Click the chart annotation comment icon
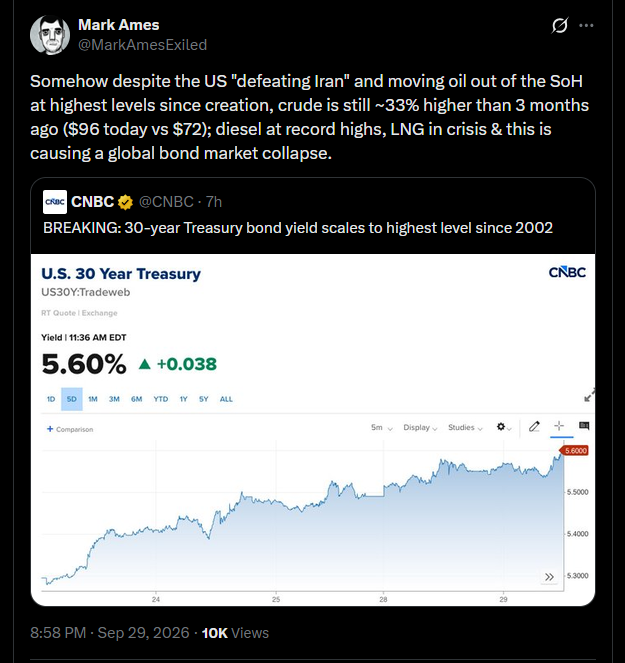The height and width of the screenshot is (663, 625). pyautogui.click(x=584, y=426)
